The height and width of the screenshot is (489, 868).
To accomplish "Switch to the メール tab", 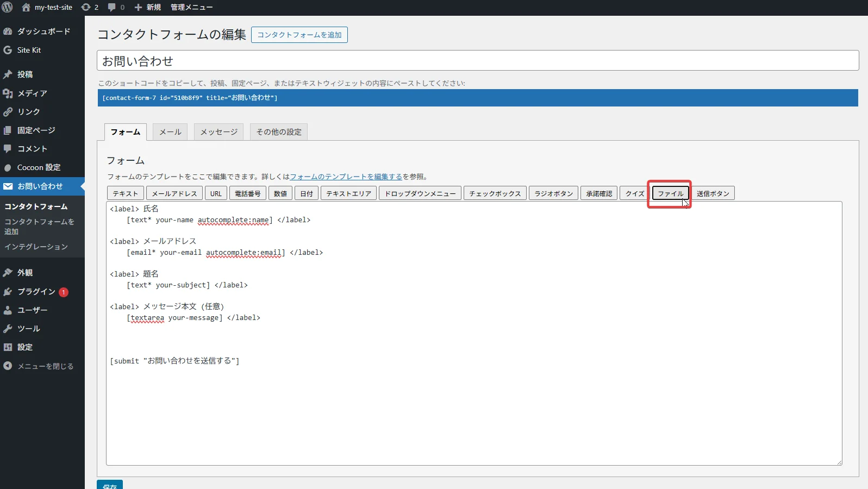I will (x=170, y=132).
